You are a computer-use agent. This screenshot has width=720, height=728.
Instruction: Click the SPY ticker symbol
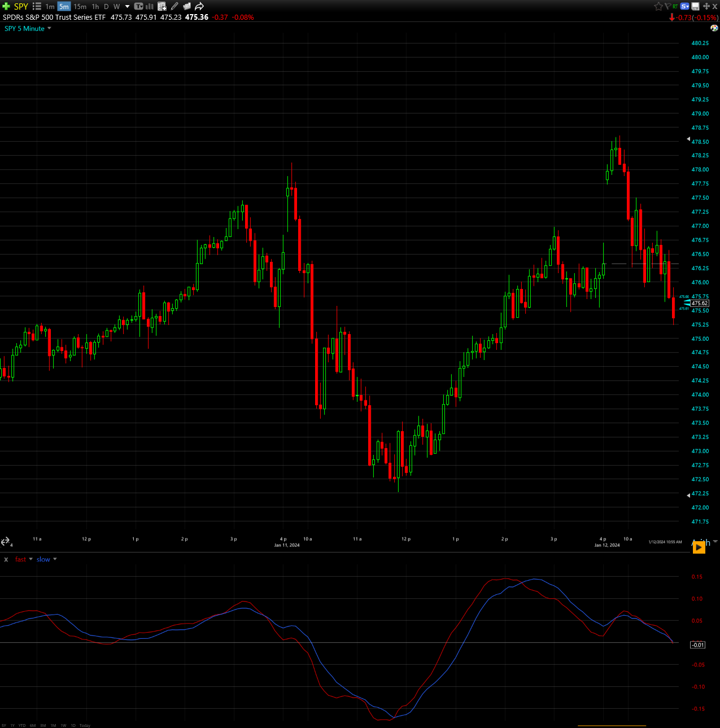point(21,6)
